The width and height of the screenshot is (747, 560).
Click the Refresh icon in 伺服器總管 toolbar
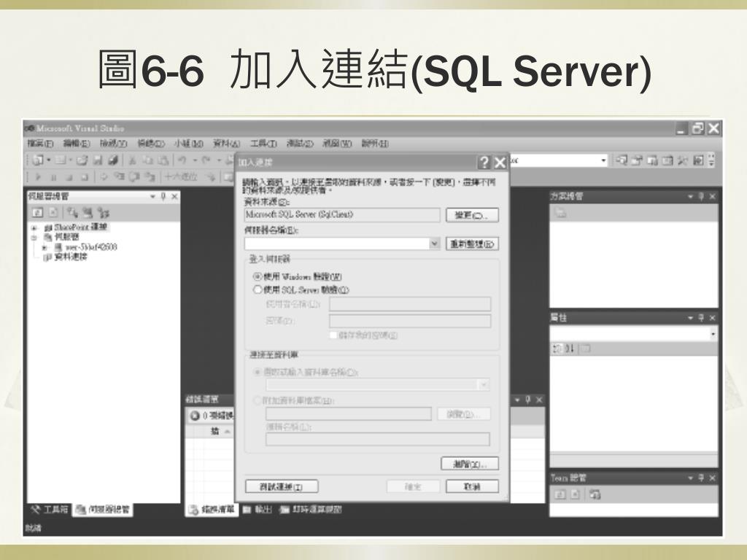point(38,212)
